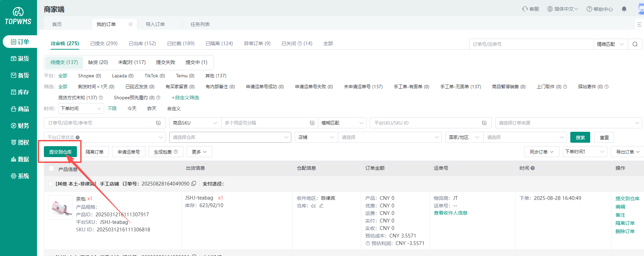Click the search magnifier icon

click(x=635, y=44)
